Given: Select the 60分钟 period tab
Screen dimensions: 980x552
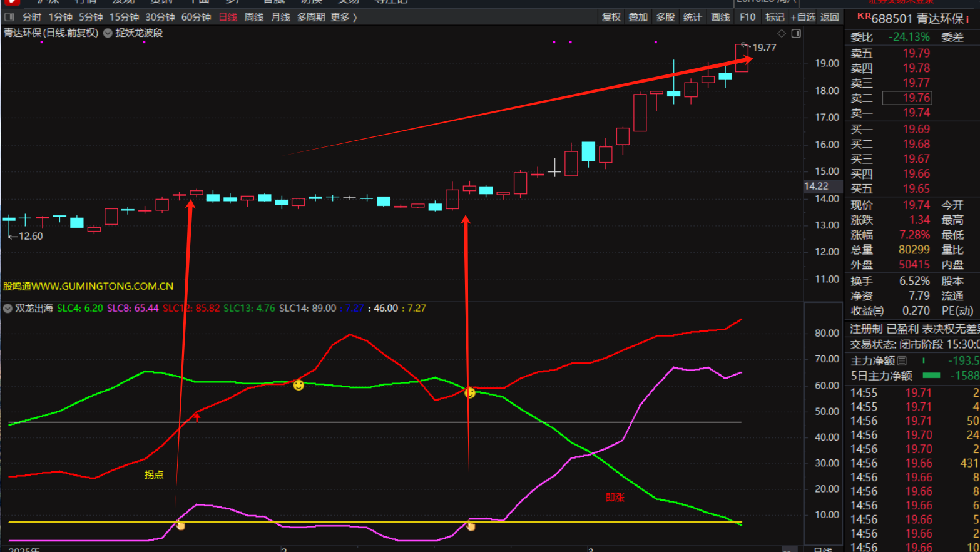Looking at the screenshot, I should click(196, 17).
